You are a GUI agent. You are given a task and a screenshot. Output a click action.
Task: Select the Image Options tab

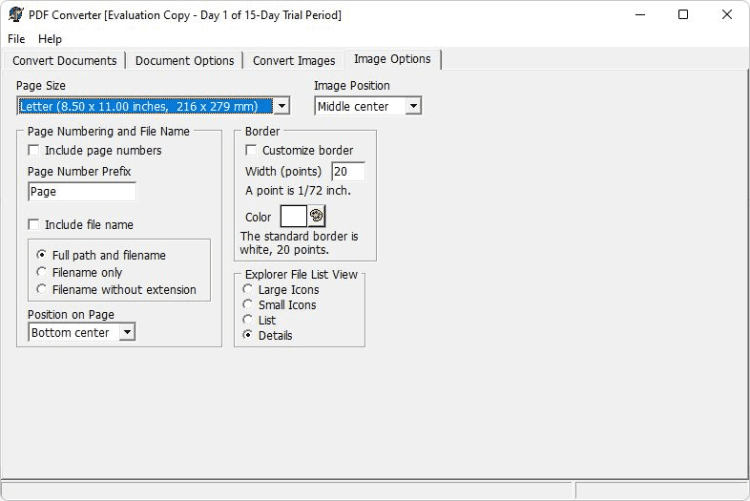(392, 59)
